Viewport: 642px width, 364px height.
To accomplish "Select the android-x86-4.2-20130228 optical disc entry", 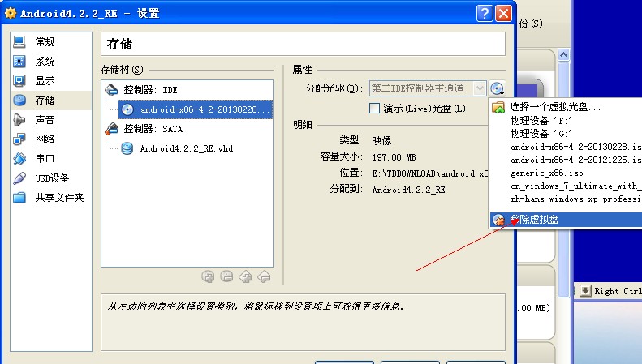I will click(196, 109).
